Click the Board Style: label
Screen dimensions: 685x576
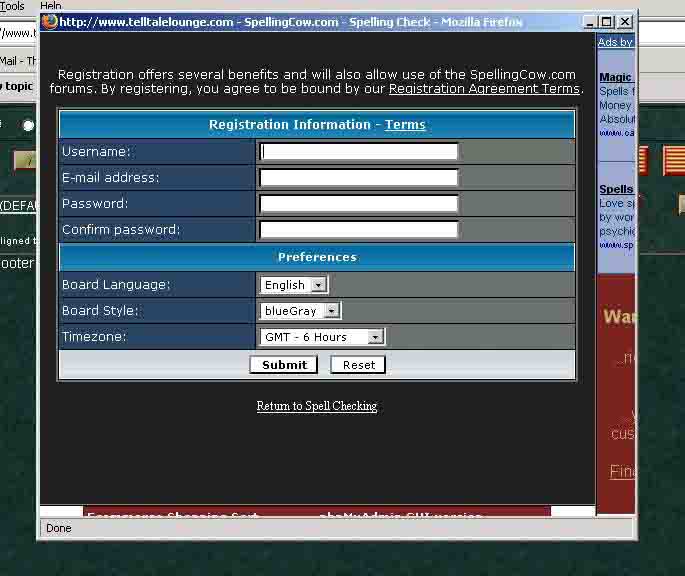point(100,311)
